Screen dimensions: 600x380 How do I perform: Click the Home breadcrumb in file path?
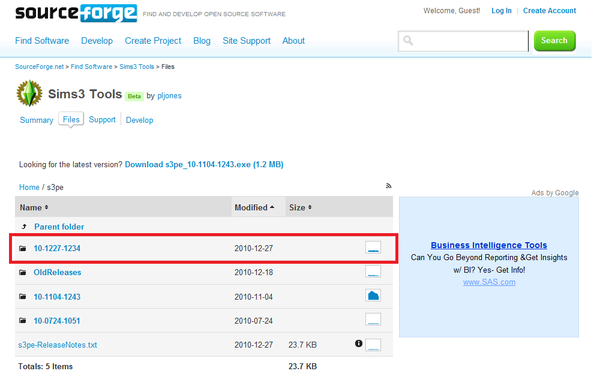(29, 188)
